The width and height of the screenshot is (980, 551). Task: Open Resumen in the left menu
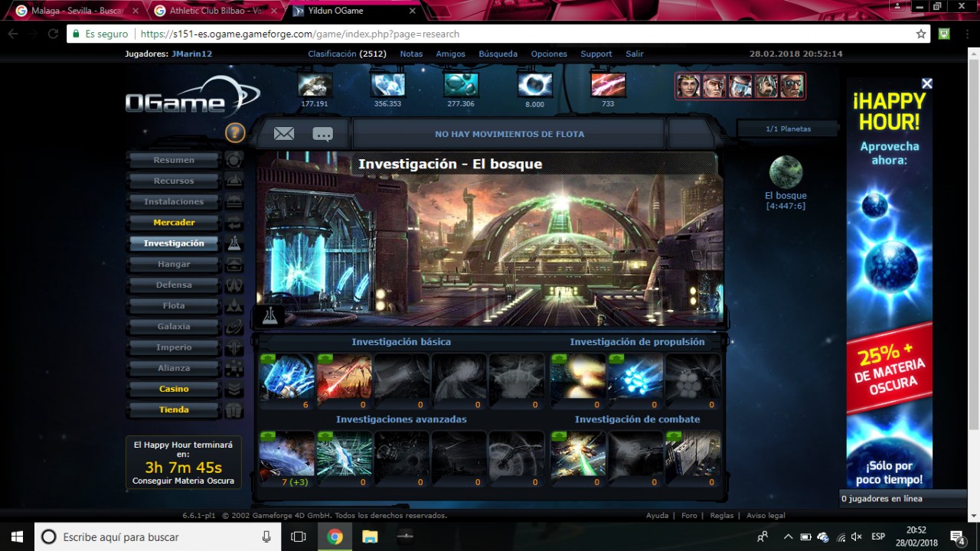(174, 160)
